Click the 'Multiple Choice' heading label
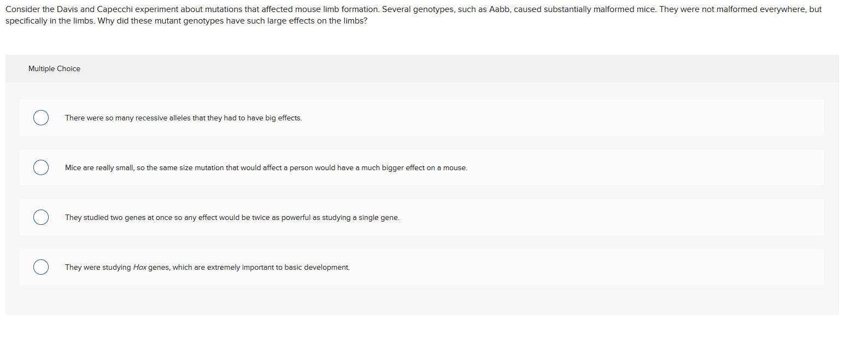Viewport: 868px width, 348px height. coord(54,68)
